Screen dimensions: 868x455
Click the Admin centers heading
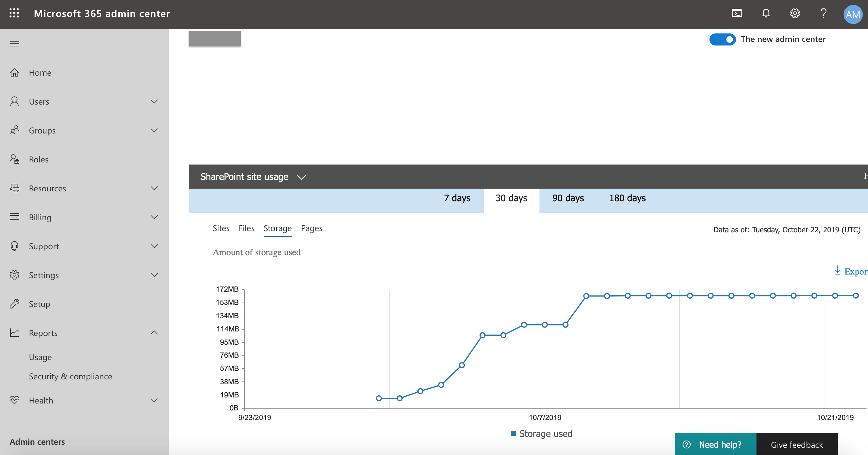pos(37,442)
